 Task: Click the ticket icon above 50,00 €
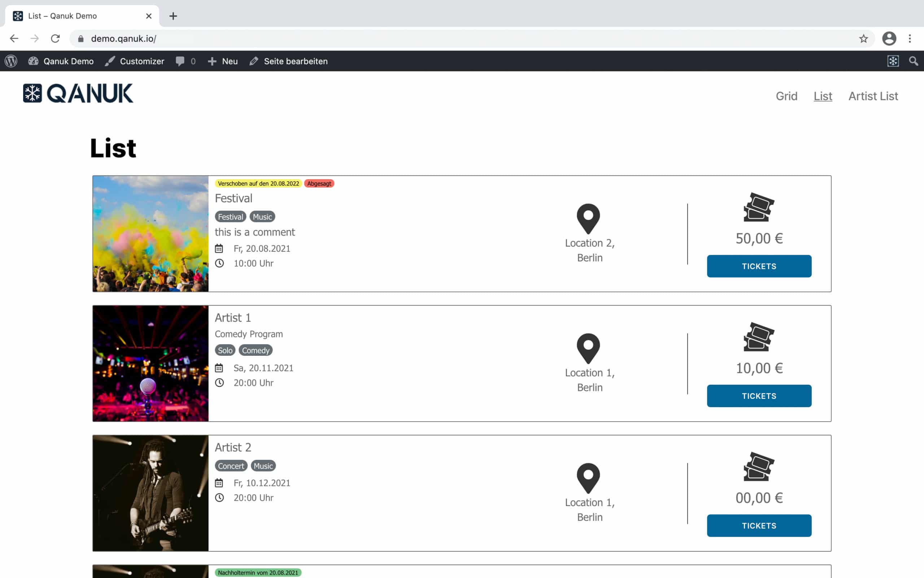click(759, 207)
